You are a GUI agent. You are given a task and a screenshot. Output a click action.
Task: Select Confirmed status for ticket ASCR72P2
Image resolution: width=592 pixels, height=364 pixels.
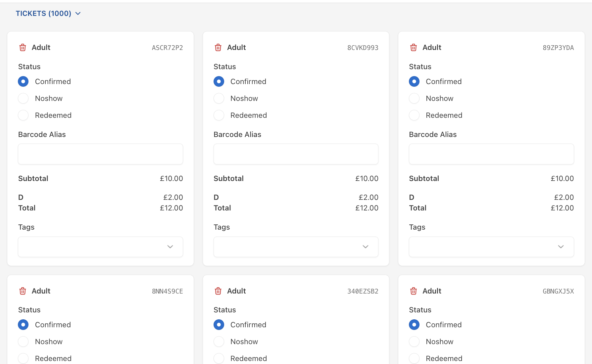point(23,81)
